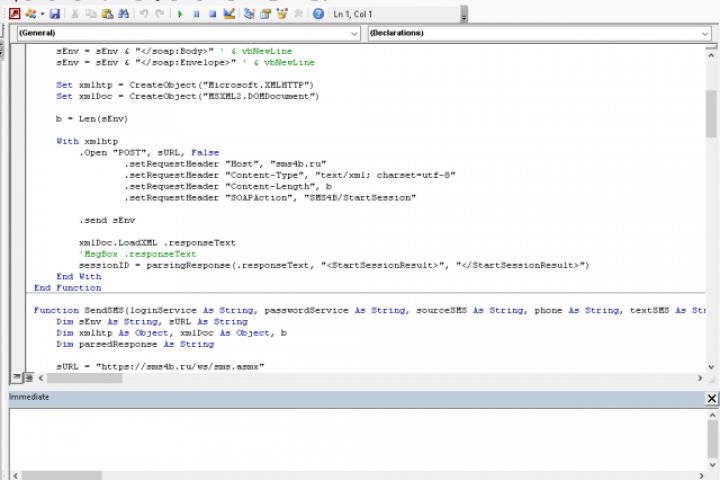Save the project with the floppy icon

(55, 14)
